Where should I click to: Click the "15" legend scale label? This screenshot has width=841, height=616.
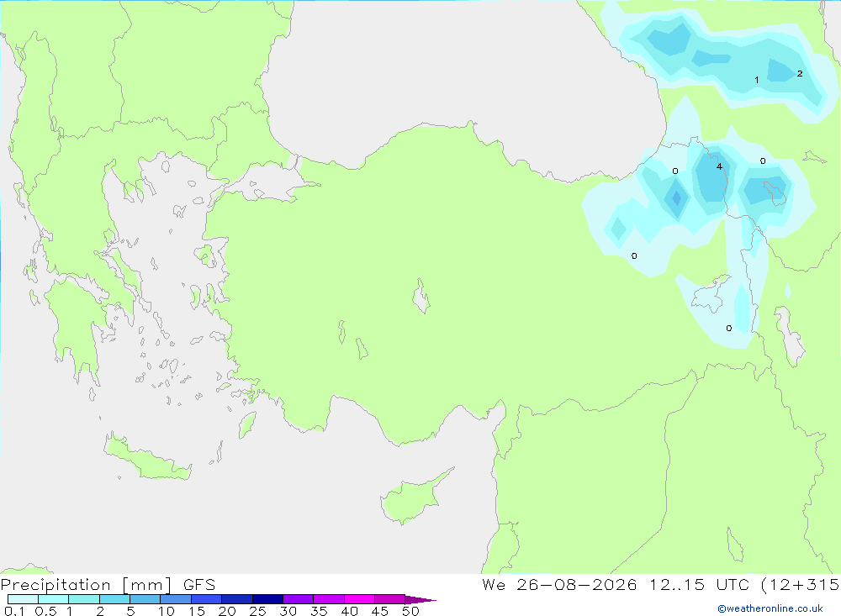click(197, 611)
